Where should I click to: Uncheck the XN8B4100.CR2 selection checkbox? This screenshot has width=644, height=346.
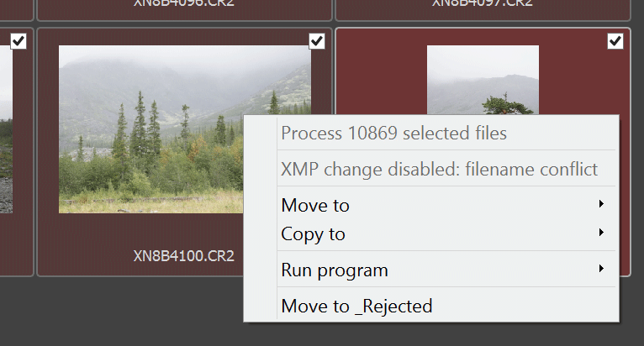pos(317,41)
